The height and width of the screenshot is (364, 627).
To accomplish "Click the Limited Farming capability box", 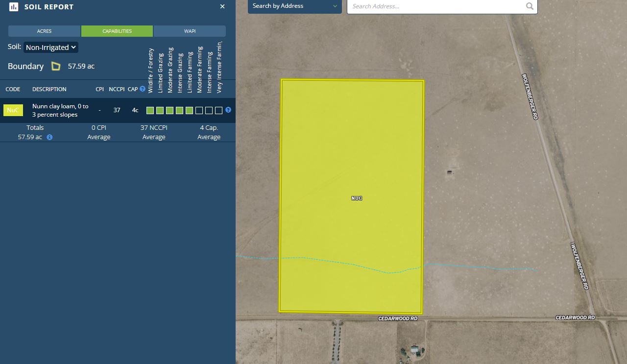I will click(190, 111).
